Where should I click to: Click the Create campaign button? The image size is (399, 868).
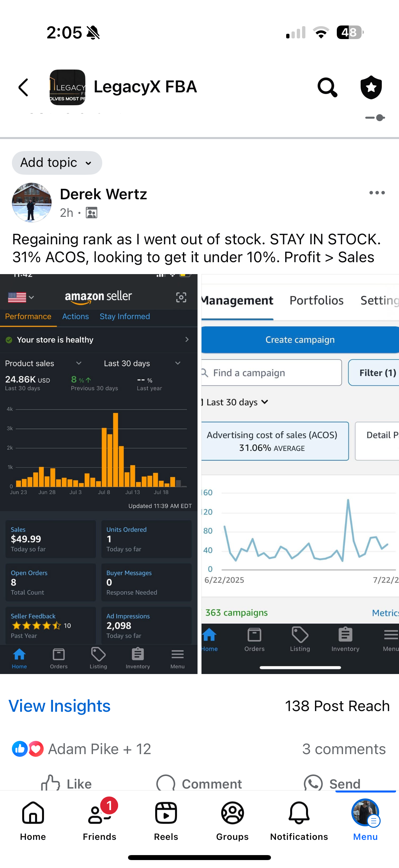click(x=300, y=340)
